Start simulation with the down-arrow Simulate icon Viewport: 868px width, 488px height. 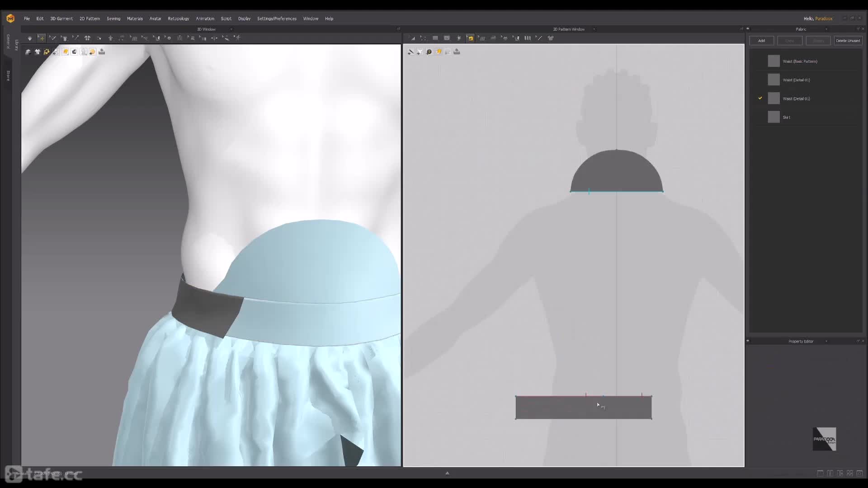[x=30, y=38]
